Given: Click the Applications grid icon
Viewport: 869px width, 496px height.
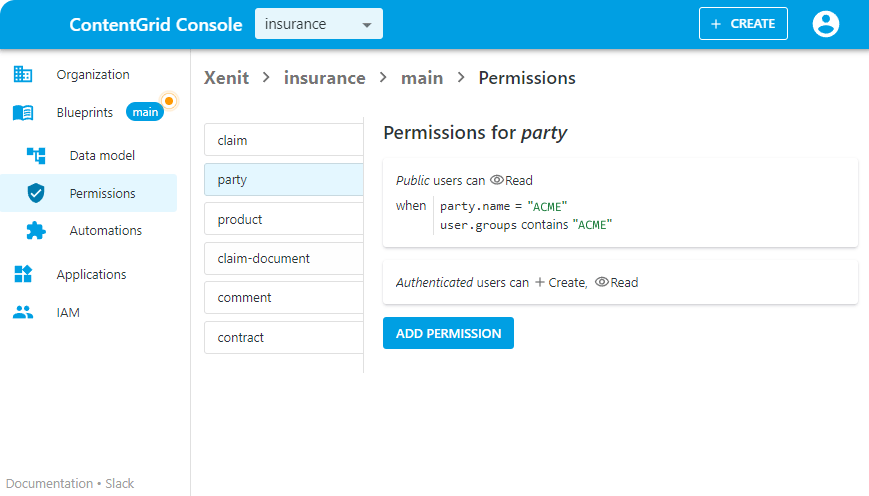Looking at the screenshot, I should (x=23, y=274).
